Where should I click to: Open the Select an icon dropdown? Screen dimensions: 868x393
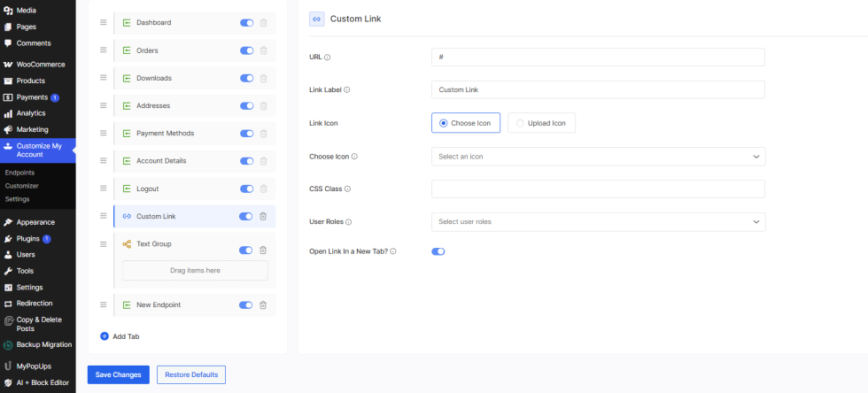click(598, 157)
